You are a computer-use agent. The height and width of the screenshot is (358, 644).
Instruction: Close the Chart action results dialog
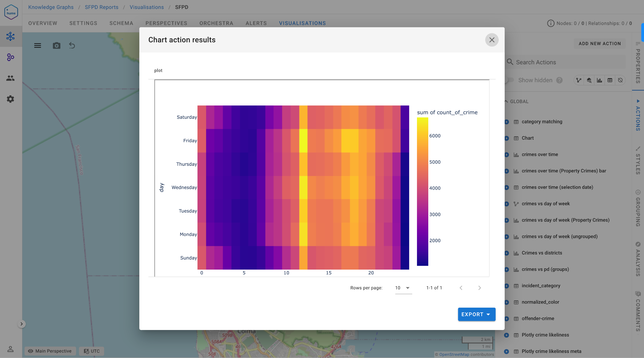[x=491, y=40]
